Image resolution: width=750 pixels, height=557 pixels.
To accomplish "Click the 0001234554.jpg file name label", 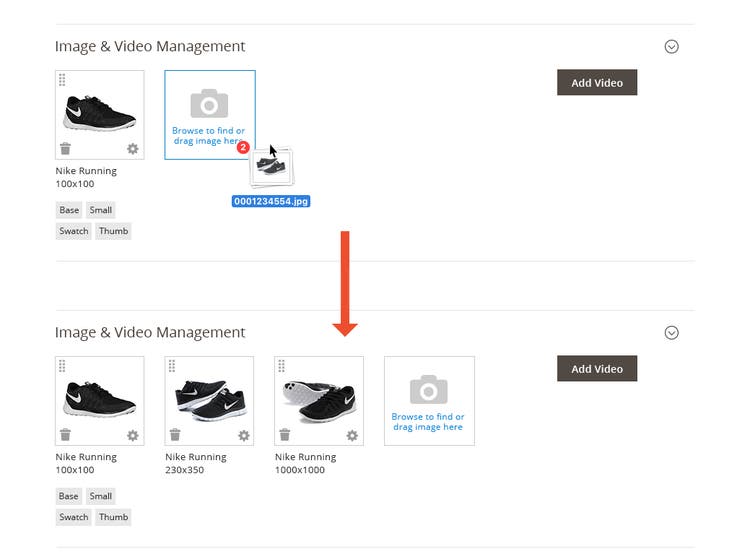I will tap(271, 201).
